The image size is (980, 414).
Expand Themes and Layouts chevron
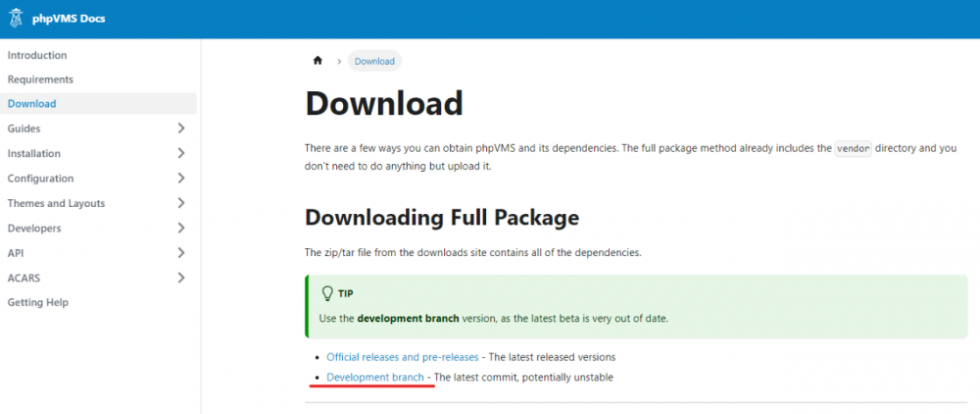point(181,203)
